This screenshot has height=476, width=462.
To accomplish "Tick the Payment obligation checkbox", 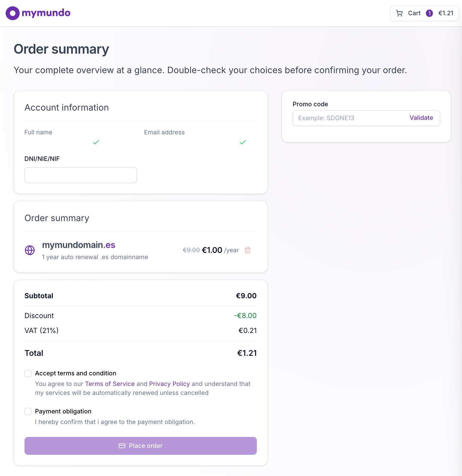I will pyautogui.click(x=28, y=411).
